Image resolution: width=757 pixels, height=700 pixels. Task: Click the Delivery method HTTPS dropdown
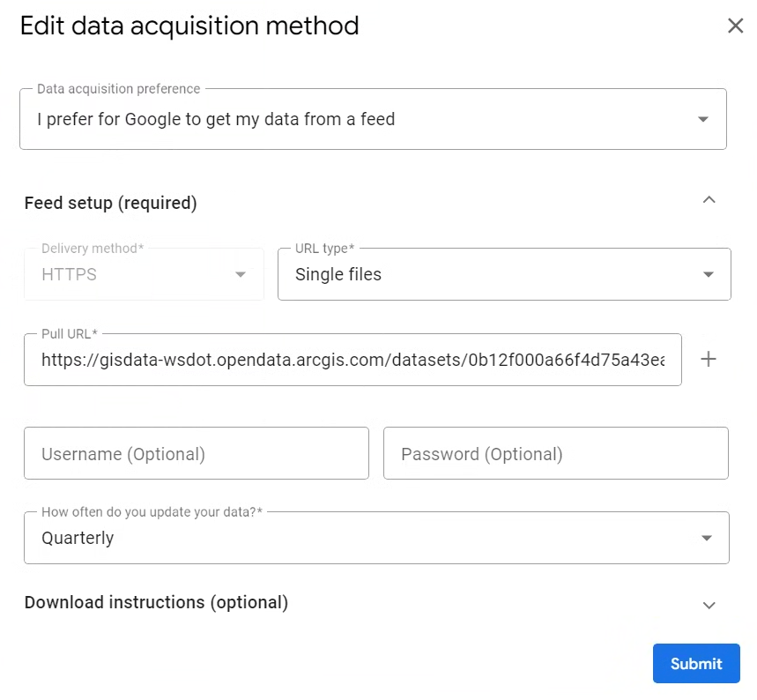(x=132, y=274)
